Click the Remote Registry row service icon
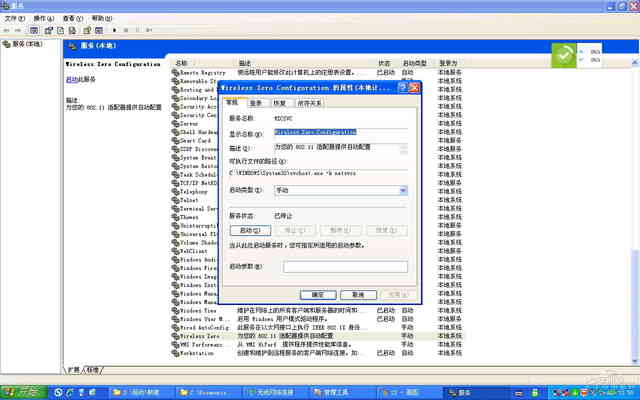Screen dimensions: 640x400 pos(176,73)
